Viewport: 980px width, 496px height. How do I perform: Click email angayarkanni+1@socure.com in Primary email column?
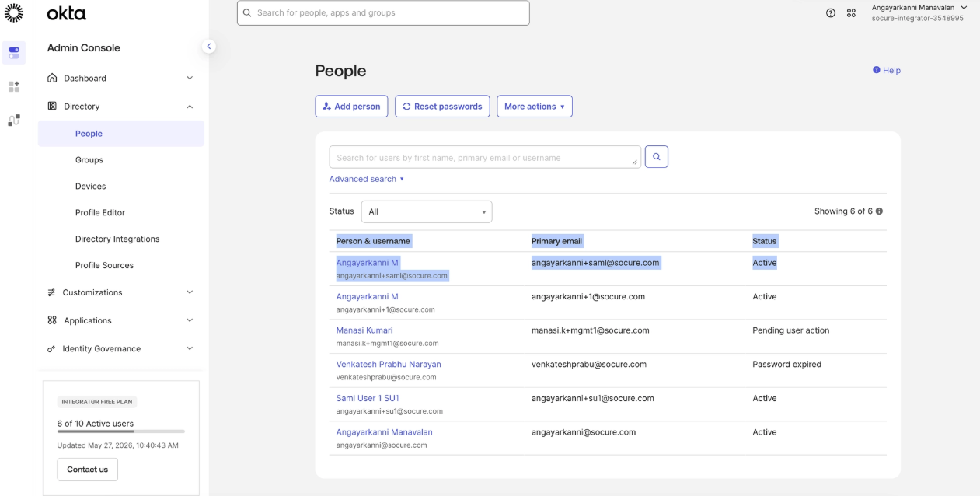coord(588,296)
